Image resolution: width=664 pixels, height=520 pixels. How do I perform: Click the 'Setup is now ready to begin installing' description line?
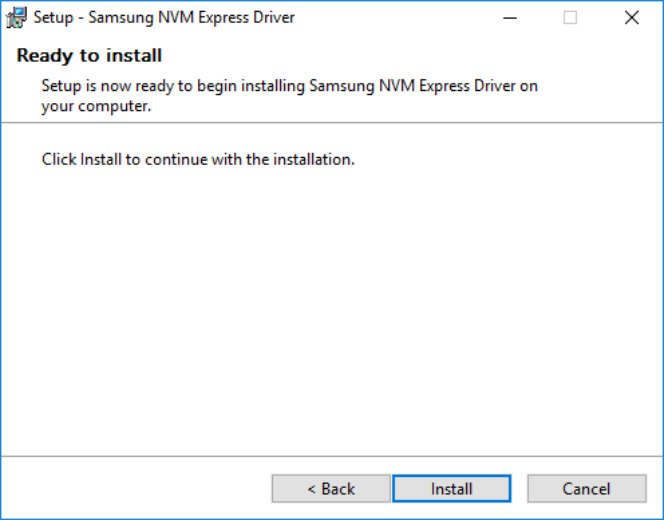click(x=290, y=86)
